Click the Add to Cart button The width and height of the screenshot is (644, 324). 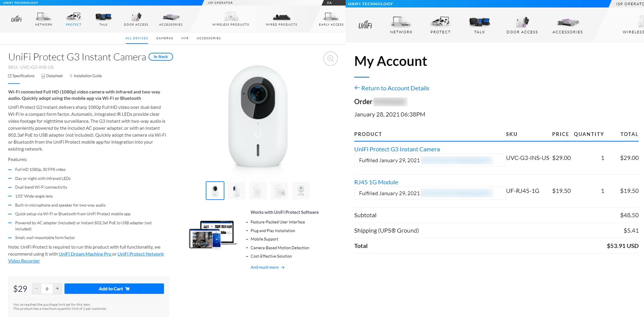point(114,289)
